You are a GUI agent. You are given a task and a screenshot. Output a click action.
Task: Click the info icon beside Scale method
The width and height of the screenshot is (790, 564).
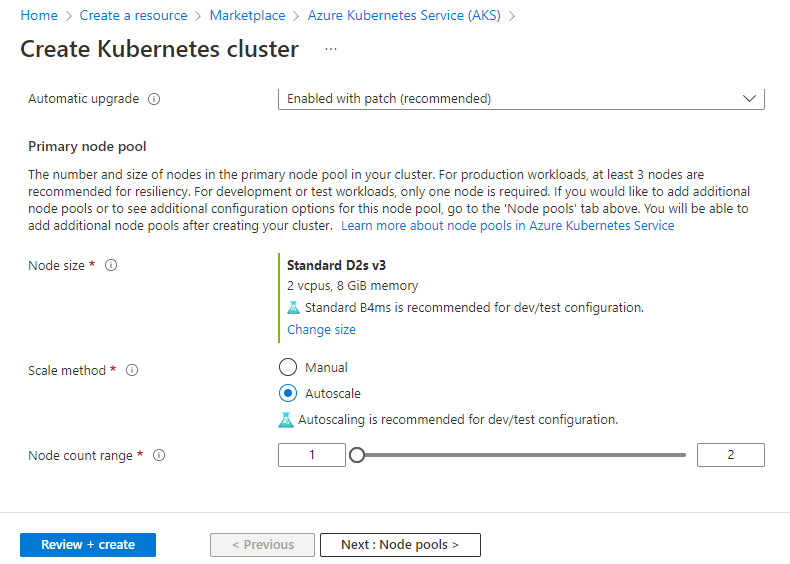tap(132, 370)
